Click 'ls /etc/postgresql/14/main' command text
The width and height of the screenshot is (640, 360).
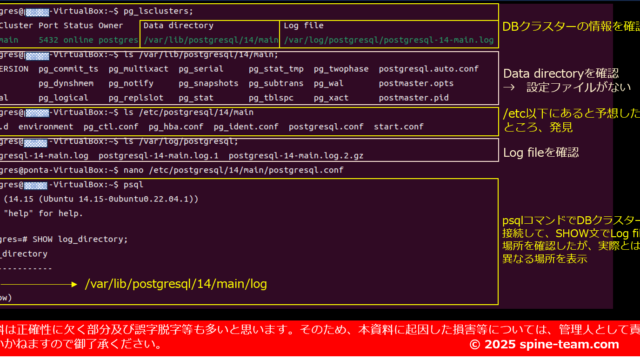(189, 112)
